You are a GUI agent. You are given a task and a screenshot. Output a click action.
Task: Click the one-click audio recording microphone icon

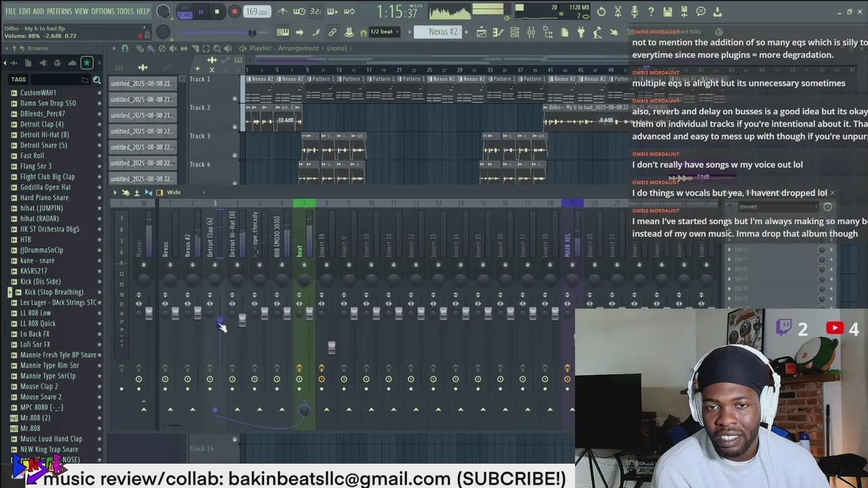pos(635,12)
